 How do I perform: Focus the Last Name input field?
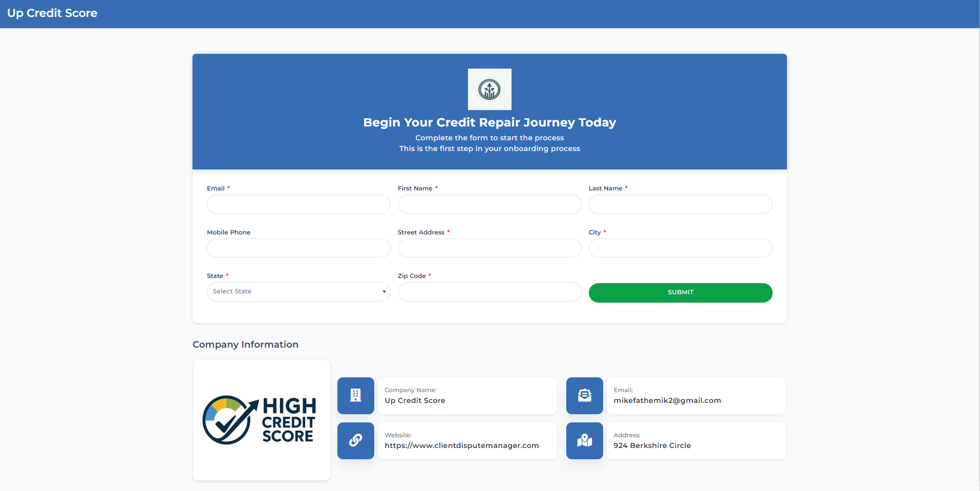click(x=680, y=204)
